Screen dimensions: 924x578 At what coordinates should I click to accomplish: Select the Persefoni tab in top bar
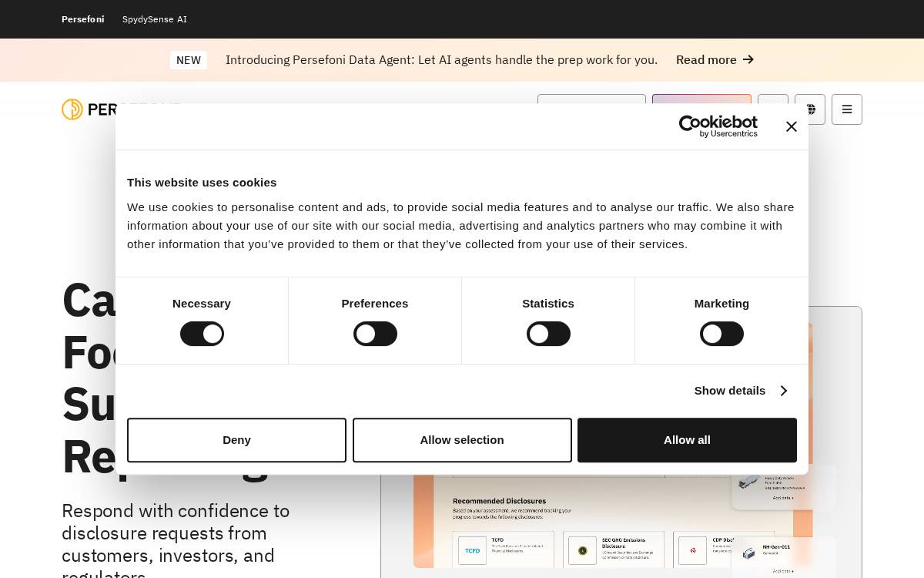(83, 19)
